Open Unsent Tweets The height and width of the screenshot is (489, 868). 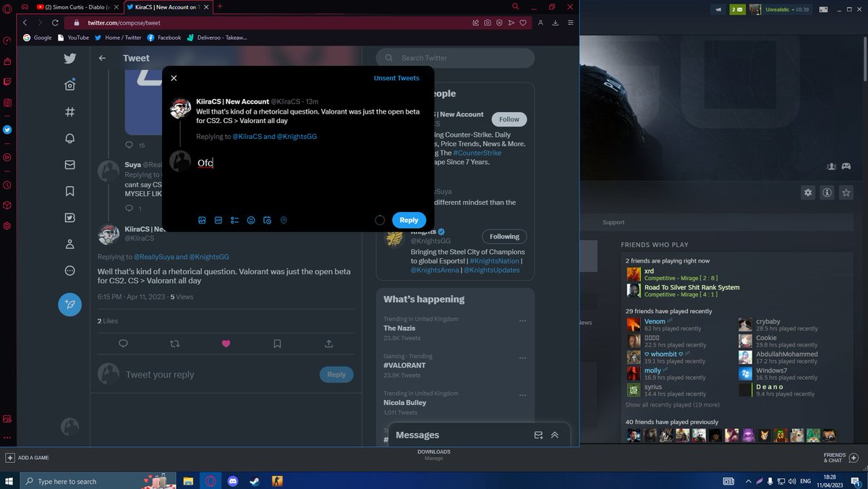396,78
